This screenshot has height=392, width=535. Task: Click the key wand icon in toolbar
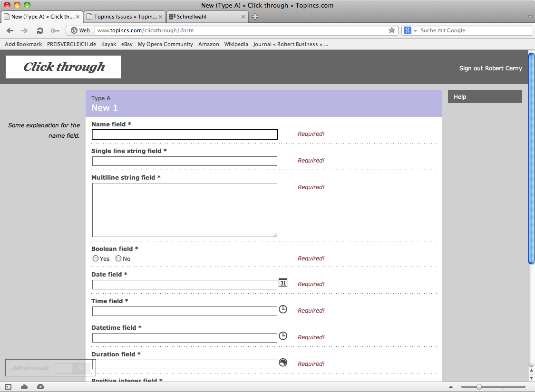click(x=55, y=30)
